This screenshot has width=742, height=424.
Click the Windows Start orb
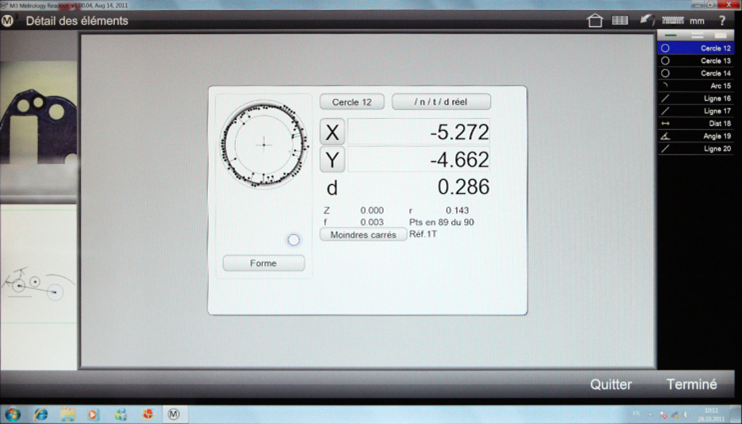(13, 414)
